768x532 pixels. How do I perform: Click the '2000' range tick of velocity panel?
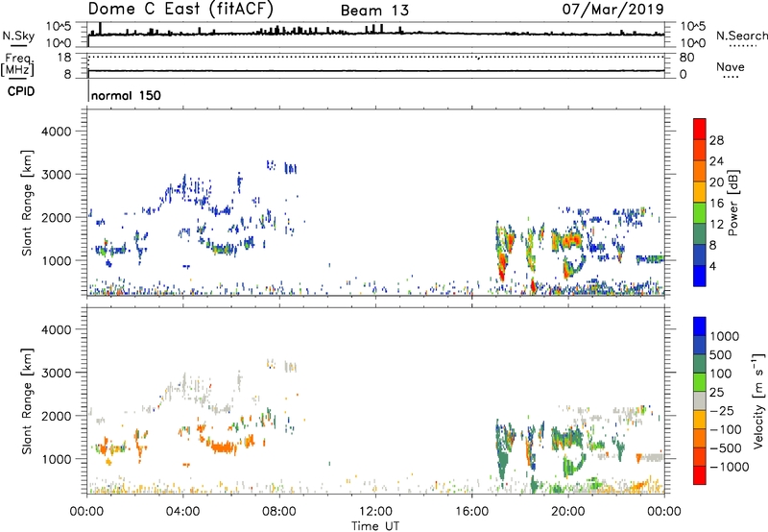56,416
